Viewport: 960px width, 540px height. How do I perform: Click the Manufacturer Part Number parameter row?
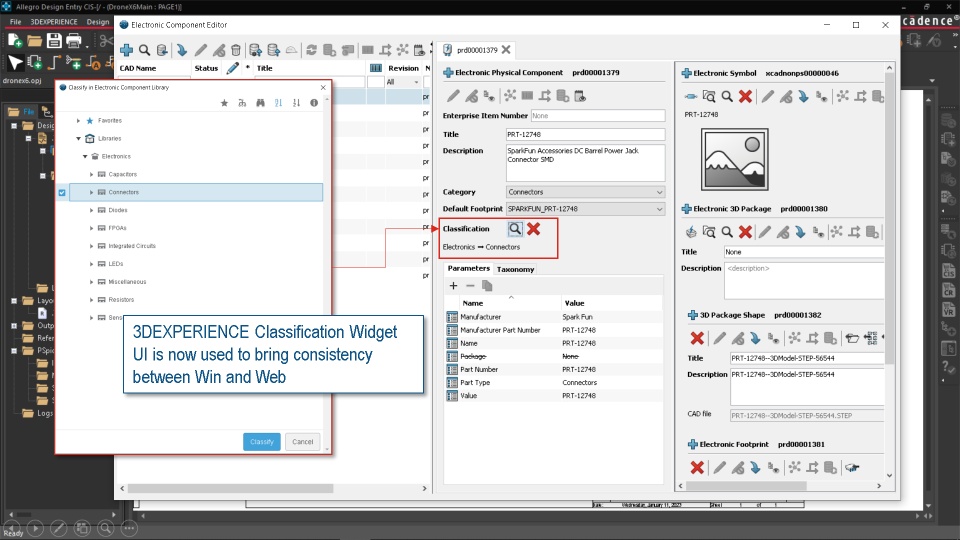pyautogui.click(x=554, y=330)
